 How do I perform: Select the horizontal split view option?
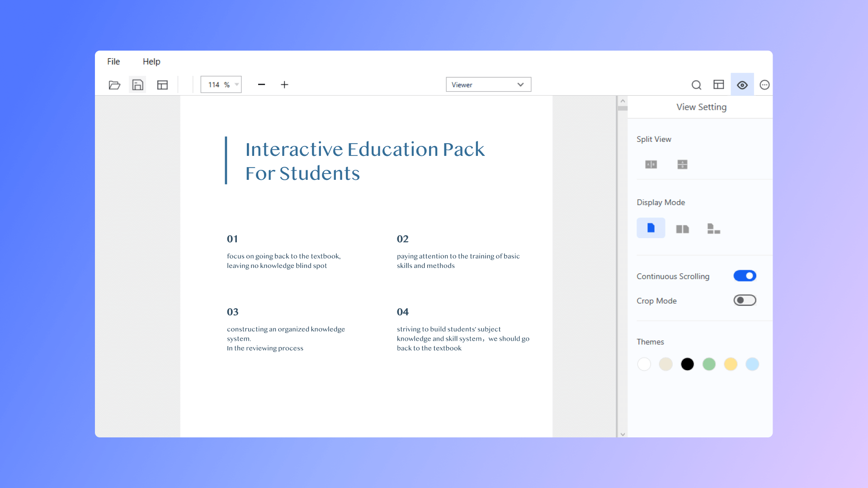click(x=682, y=164)
